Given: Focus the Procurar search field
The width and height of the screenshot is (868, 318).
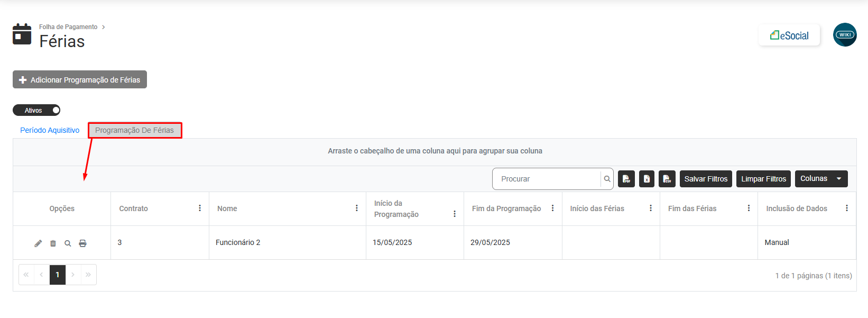Looking at the screenshot, I should pos(547,179).
